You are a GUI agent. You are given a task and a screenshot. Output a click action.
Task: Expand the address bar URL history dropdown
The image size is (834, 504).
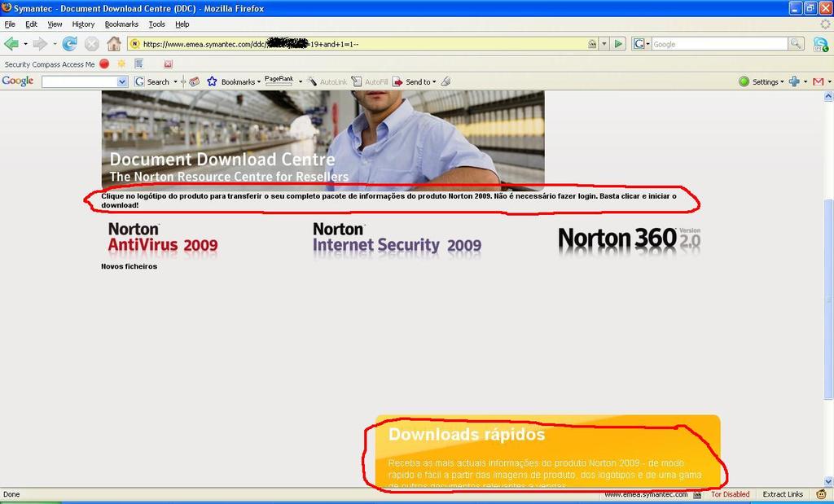pyautogui.click(x=604, y=44)
